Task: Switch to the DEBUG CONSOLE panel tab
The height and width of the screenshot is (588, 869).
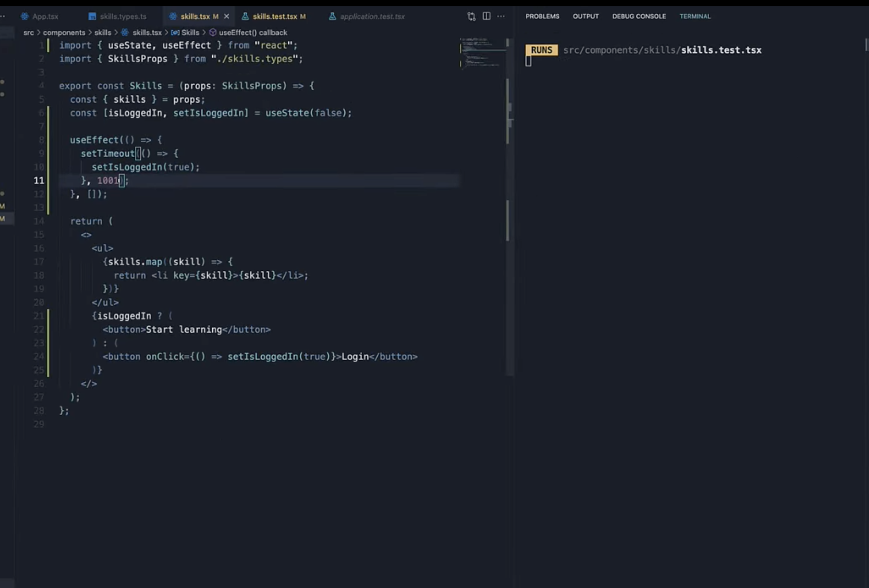Action: point(639,17)
